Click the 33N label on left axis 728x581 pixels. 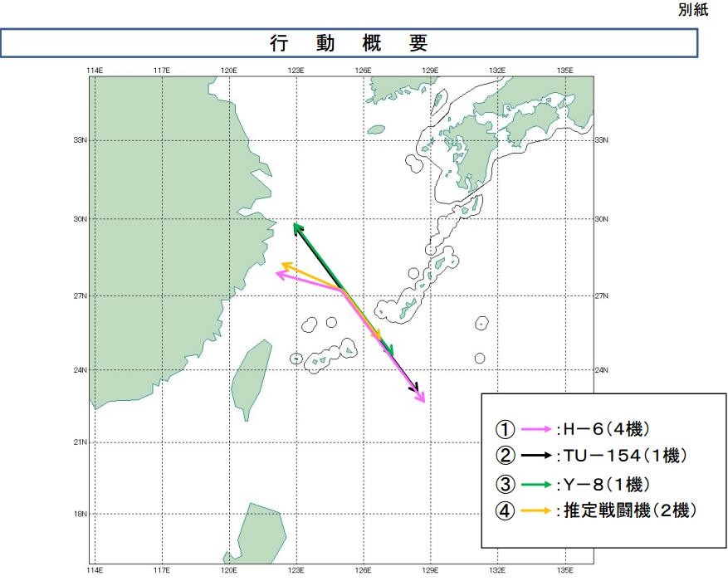[x=81, y=140]
